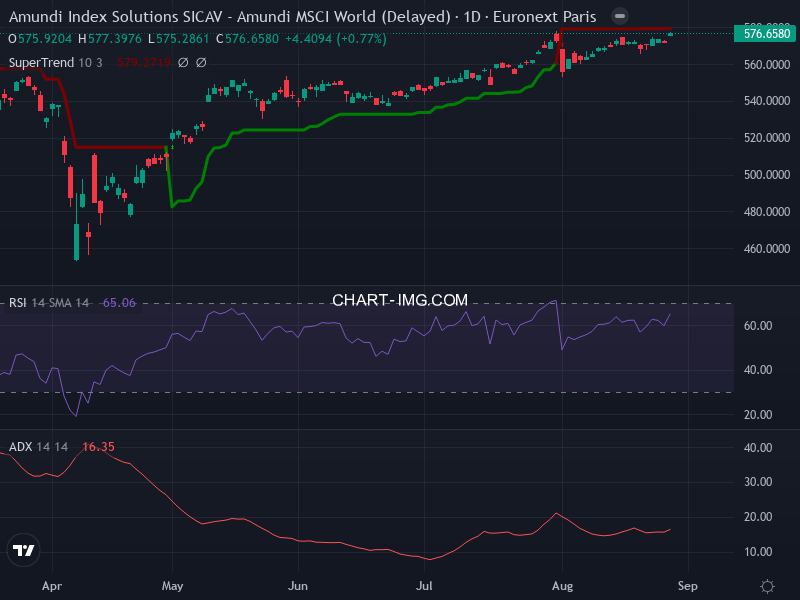Click the 560.0000 price axis label
The height and width of the screenshot is (600, 800).
coord(767,65)
